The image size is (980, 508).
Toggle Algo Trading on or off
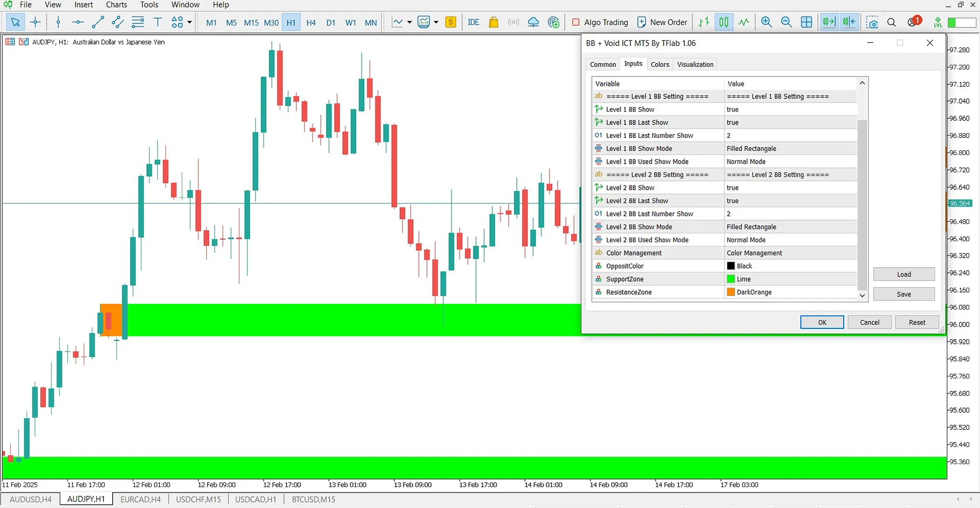600,22
